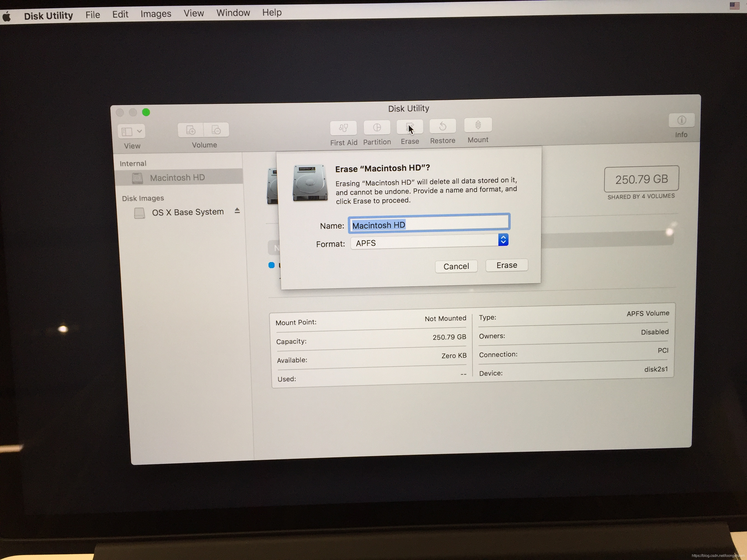
Task: Click the disk2s1 device value
Action: pyautogui.click(x=656, y=369)
